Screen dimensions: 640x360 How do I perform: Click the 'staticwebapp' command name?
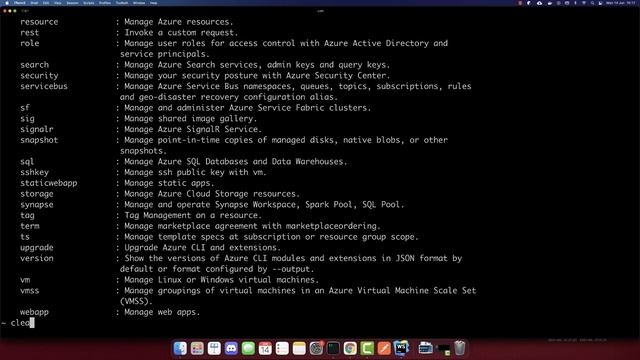tap(49, 183)
